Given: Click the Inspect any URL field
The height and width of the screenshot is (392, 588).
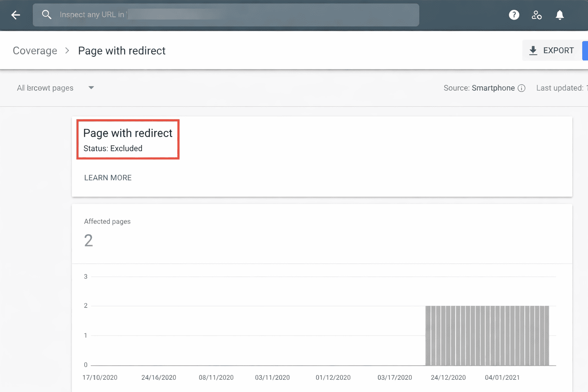Looking at the screenshot, I should coord(226,15).
